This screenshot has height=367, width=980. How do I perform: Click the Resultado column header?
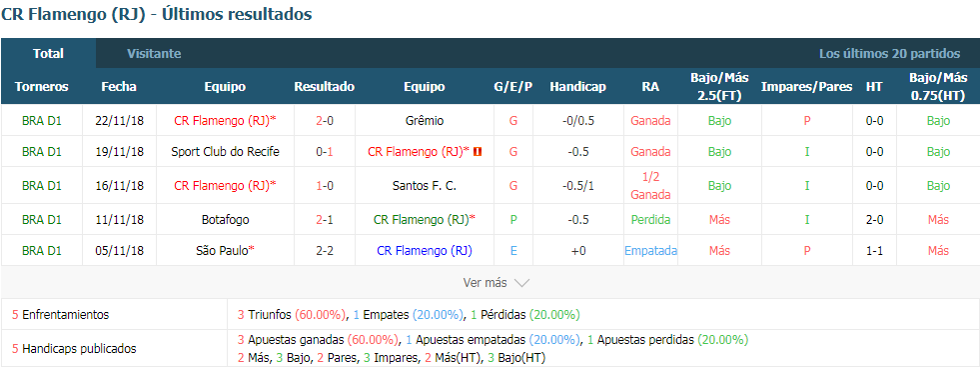tap(325, 87)
